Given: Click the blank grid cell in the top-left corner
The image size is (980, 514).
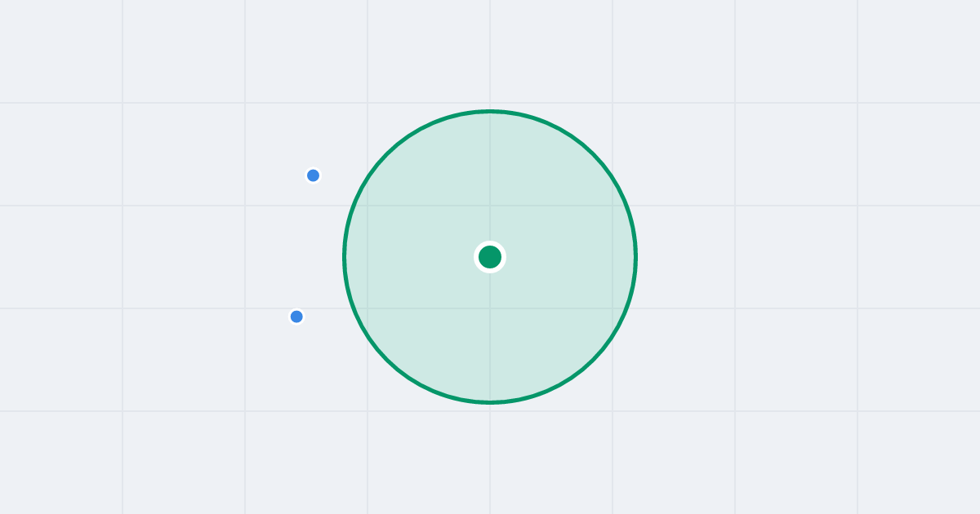Looking at the screenshot, I should 61,51.
